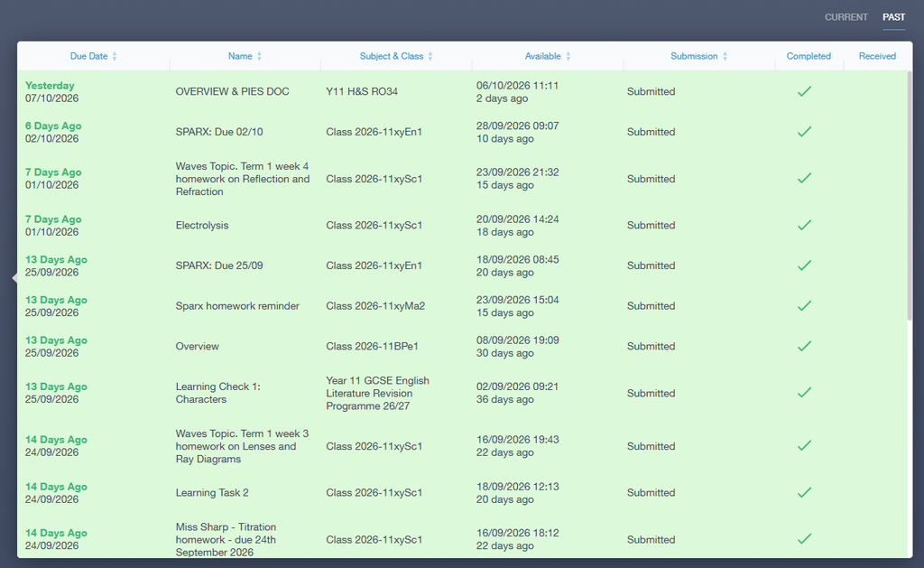This screenshot has width=924, height=568.
Task: Click Year 11 GCSE English Literature Revision Programme
Action: 378,393
